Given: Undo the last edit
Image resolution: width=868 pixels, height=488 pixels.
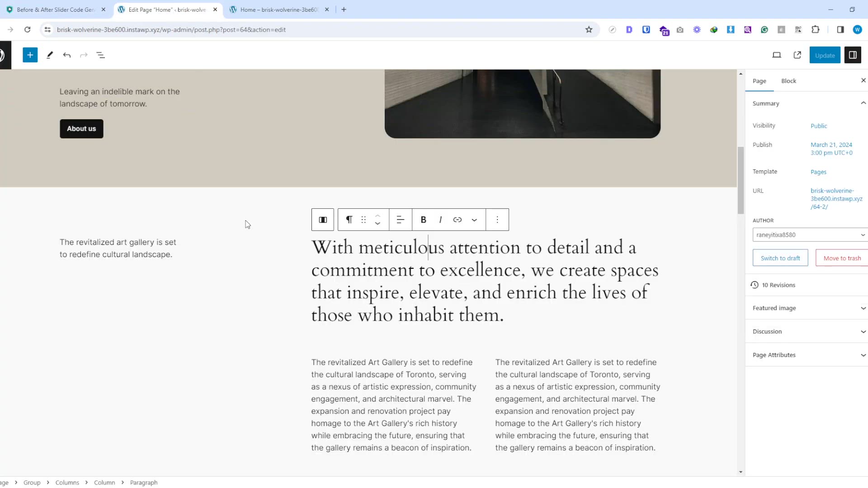Looking at the screenshot, I should point(67,55).
